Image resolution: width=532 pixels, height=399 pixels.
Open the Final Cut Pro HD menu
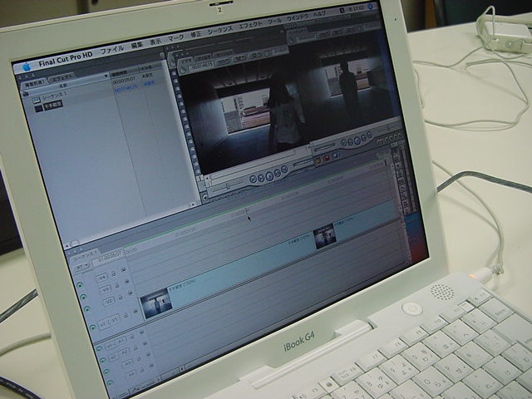coord(66,59)
